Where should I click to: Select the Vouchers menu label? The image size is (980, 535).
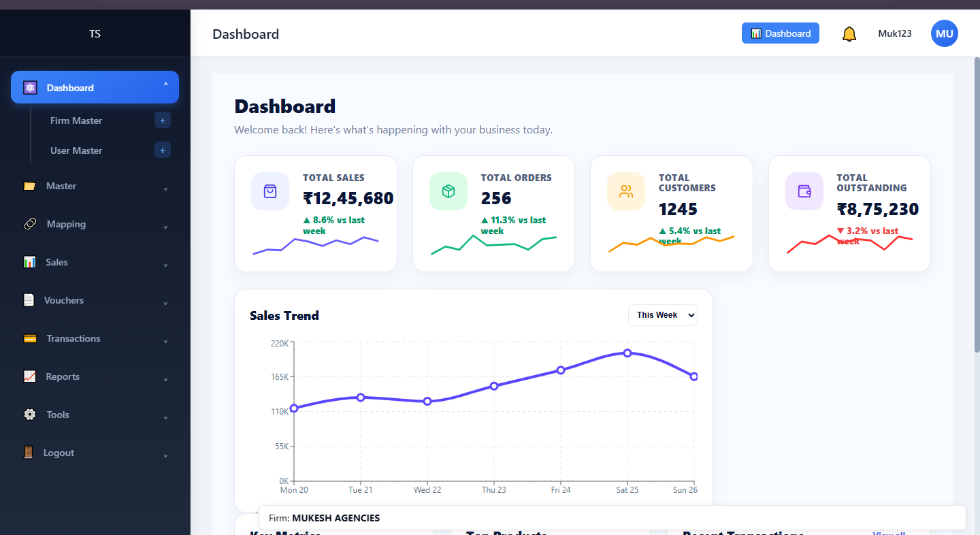(64, 300)
